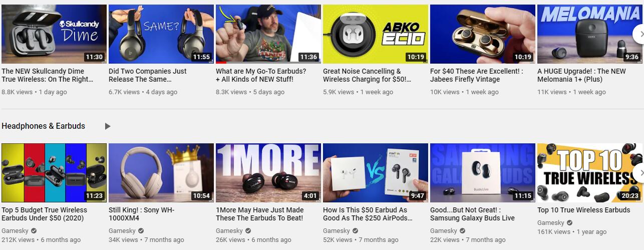Open 'For $40 These Are Excellent!' title

[x=476, y=75]
